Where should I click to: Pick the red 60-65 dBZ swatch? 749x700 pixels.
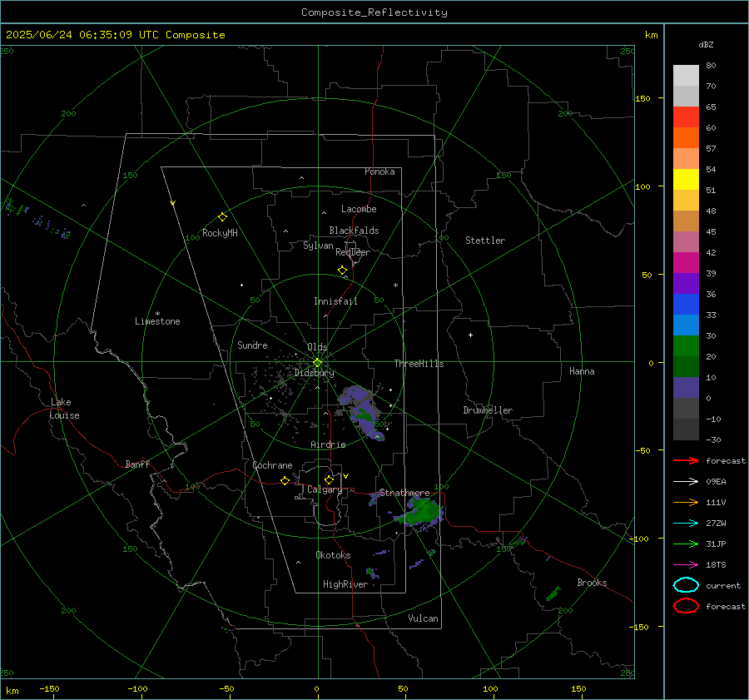point(686,117)
